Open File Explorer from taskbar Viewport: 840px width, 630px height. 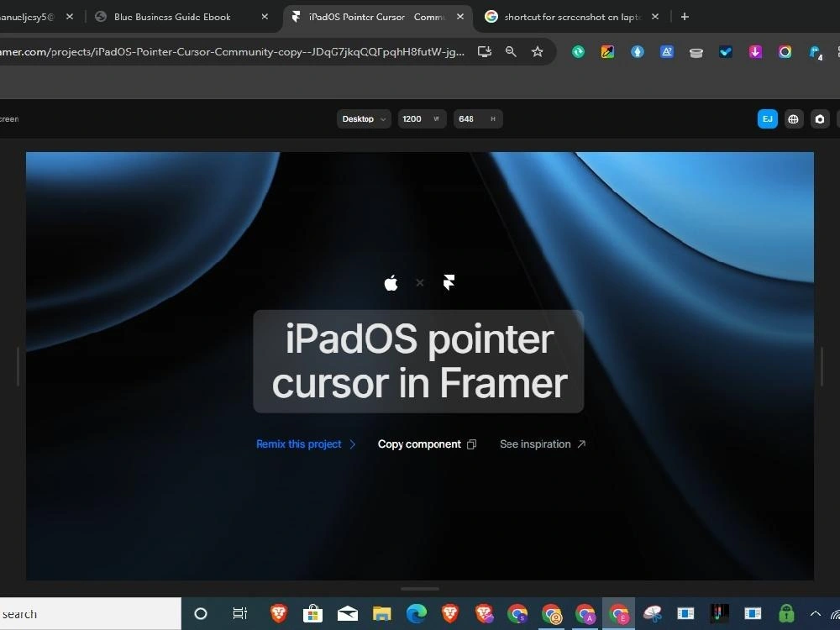(382, 613)
